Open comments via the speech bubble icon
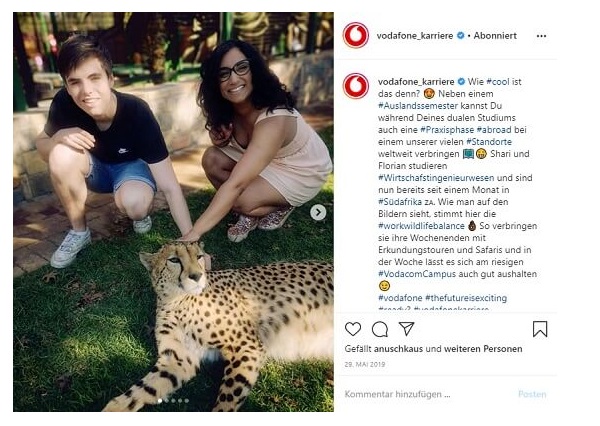Image resolution: width=600 pixels, height=426 pixels. [x=380, y=329]
